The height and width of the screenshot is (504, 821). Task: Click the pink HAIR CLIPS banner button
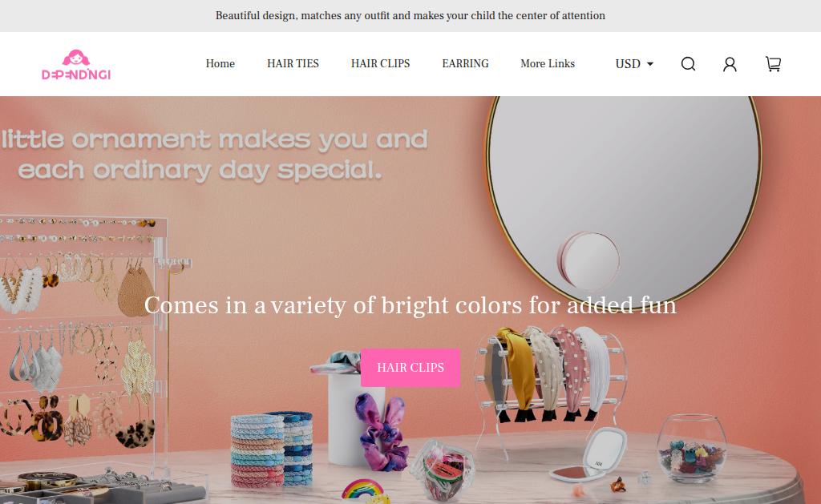point(410,368)
